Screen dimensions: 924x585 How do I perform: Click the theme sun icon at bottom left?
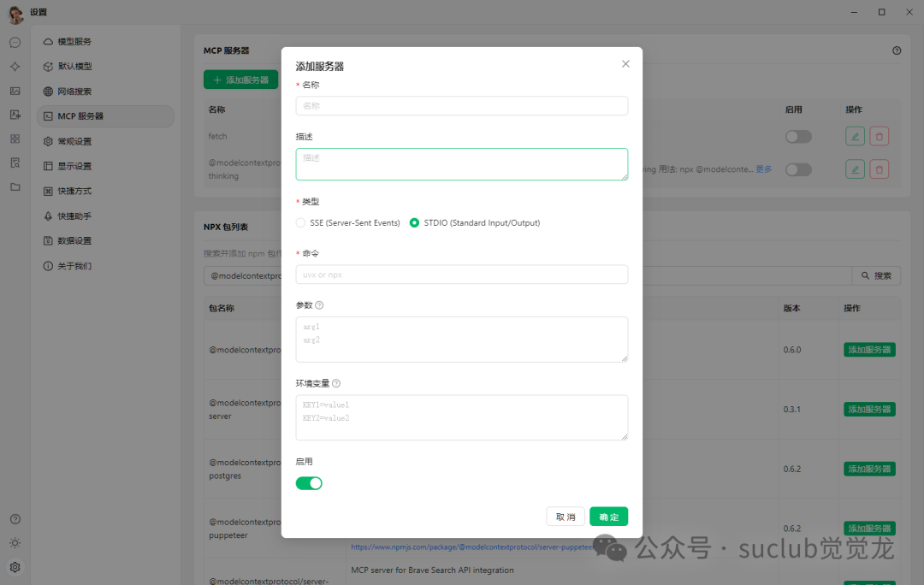15,543
